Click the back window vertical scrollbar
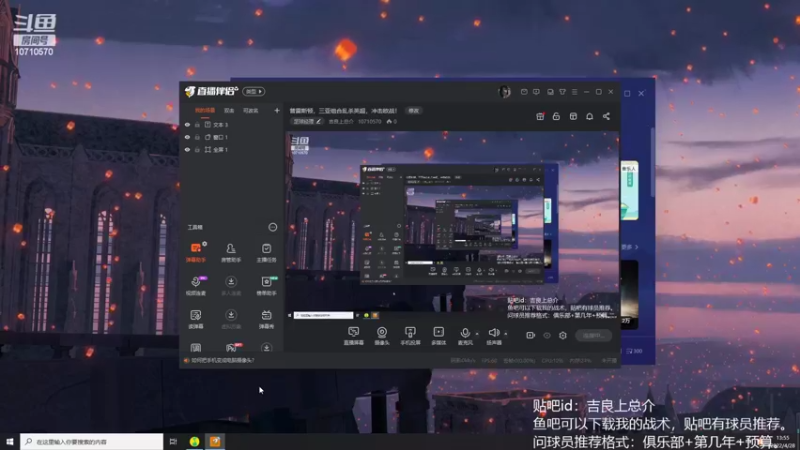Image resolution: width=800 pixels, height=450 pixels. point(653,163)
